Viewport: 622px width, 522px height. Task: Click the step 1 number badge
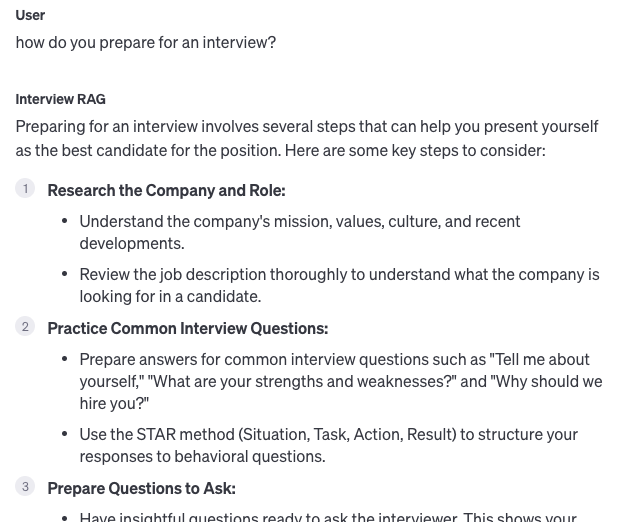click(25, 188)
